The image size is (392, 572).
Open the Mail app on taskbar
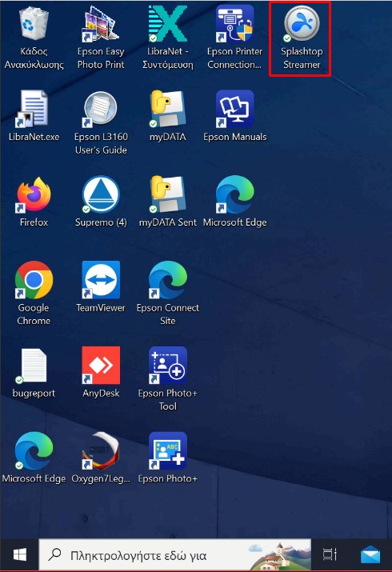point(370,555)
